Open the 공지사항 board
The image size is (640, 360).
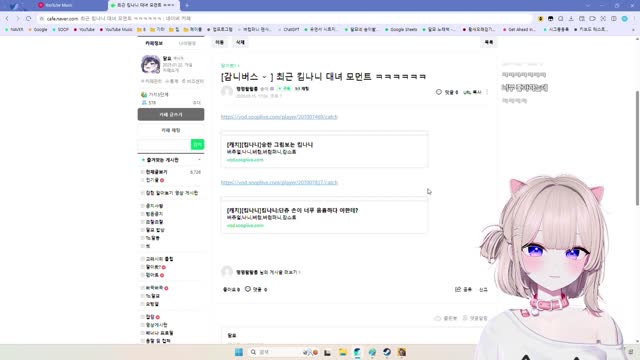tap(154, 206)
